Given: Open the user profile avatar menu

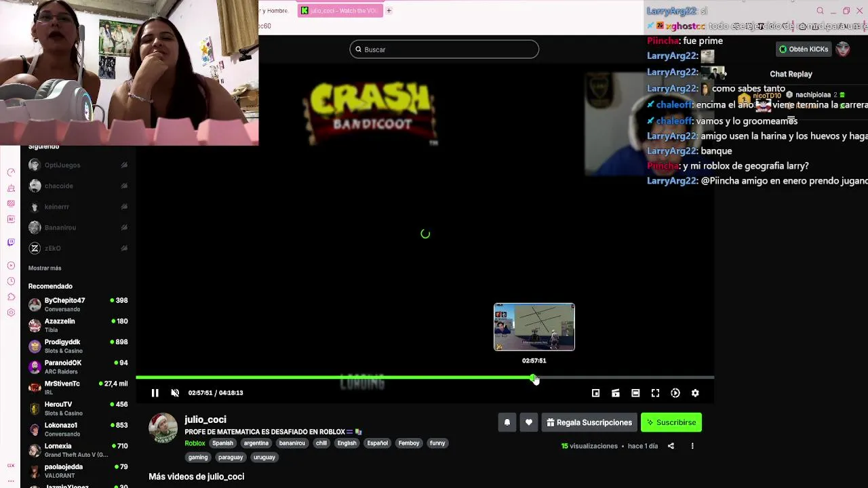Looking at the screenshot, I should [x=843, y=49].
